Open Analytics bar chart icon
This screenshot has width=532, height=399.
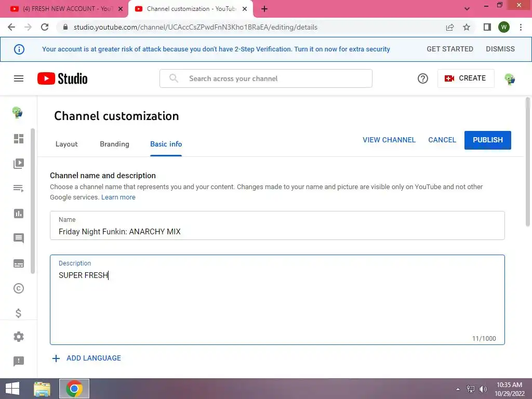point(19,214)
